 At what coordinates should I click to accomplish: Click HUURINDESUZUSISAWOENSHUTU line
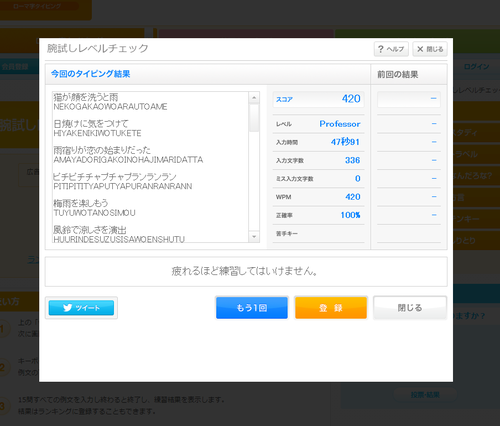[119, 239]
